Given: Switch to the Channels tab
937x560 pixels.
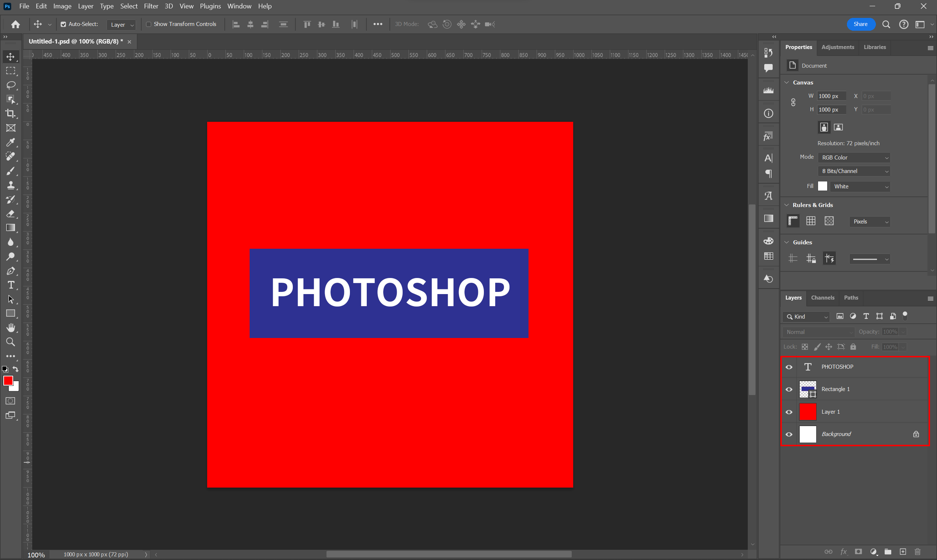Looking at the screenshot, I should click(822, 298).
